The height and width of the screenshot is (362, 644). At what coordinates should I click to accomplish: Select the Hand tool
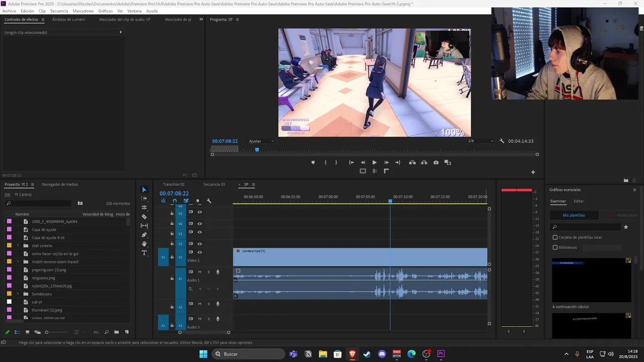point(144,244)
